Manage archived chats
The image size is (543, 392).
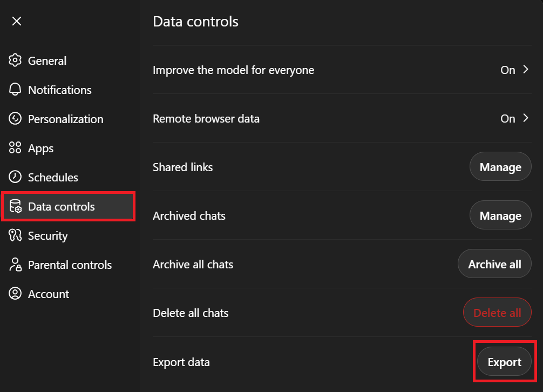coord(500,215)
